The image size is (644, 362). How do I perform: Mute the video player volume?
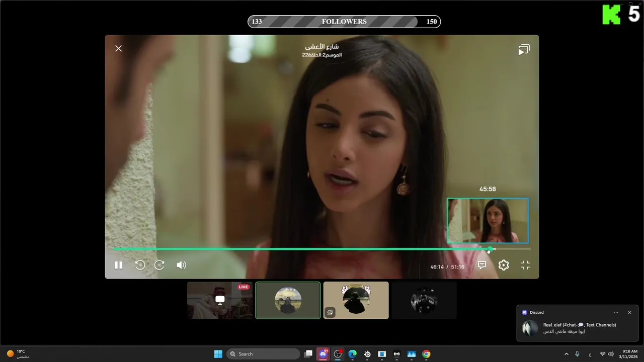tap(181, 265)
